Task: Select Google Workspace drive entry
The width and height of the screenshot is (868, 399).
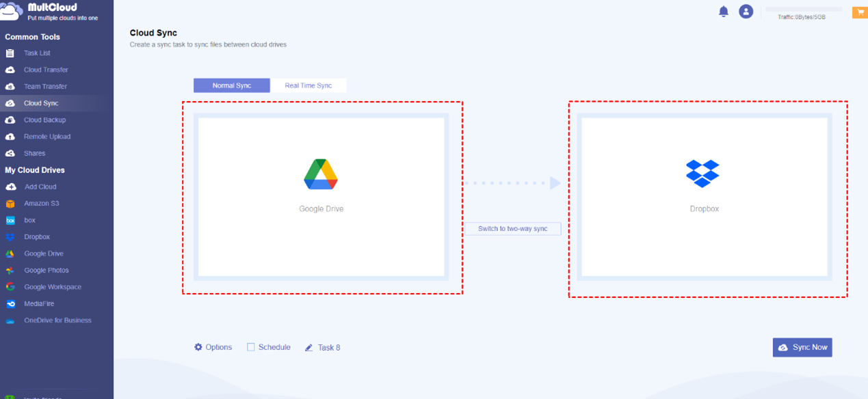Action: (53, 287)
